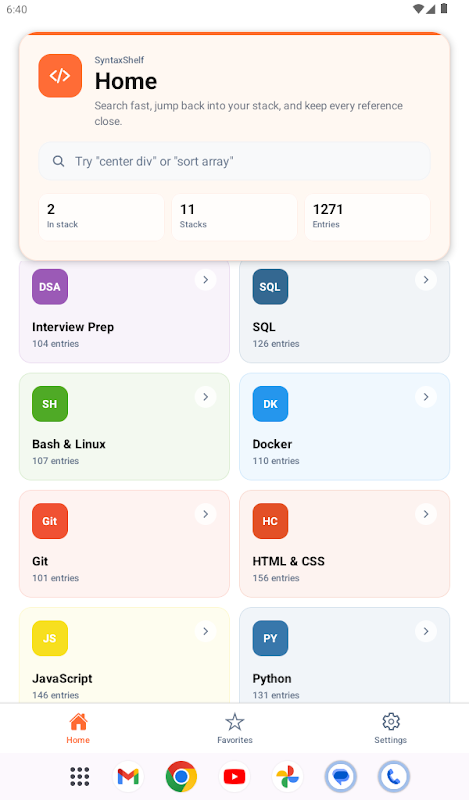Open the 1271 Entries stat card
This screenshot has height=800, width=469.
[367, 217]
